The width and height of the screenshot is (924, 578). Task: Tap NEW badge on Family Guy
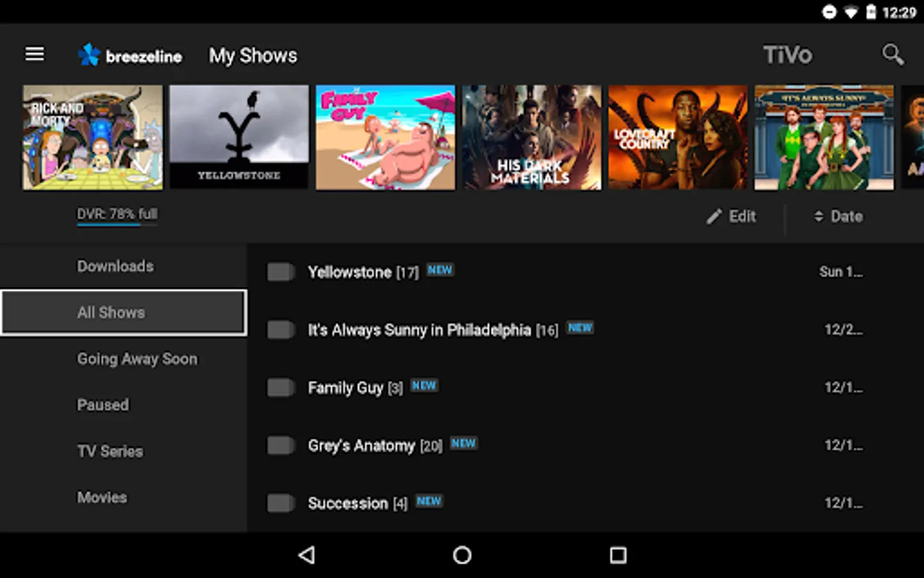click(x=424, y=385)
